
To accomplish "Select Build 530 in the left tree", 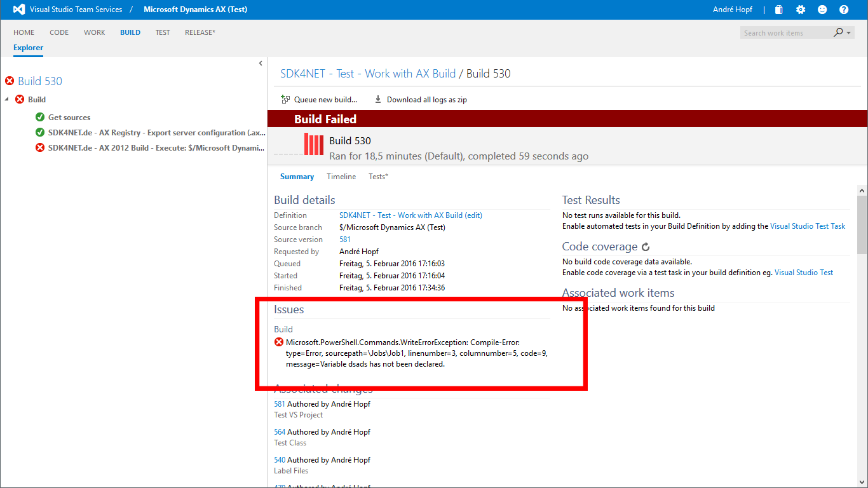I will click(40, 81).
